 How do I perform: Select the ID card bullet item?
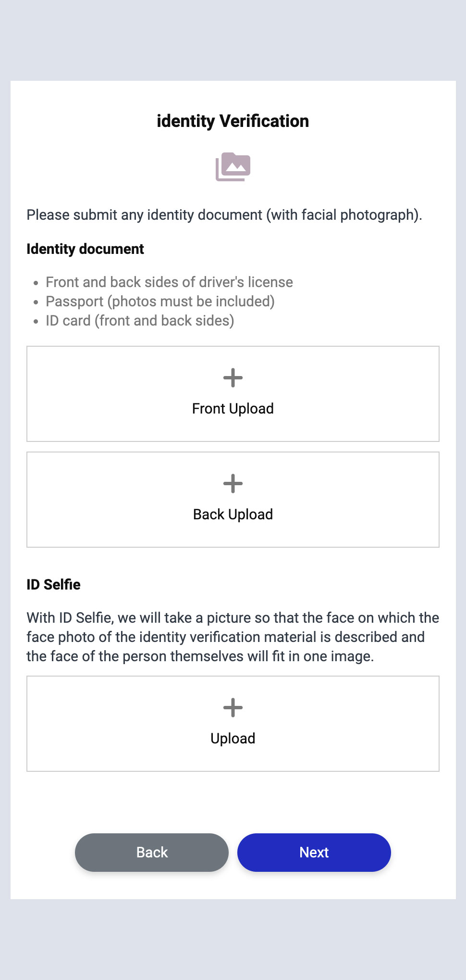pos(140,321)
